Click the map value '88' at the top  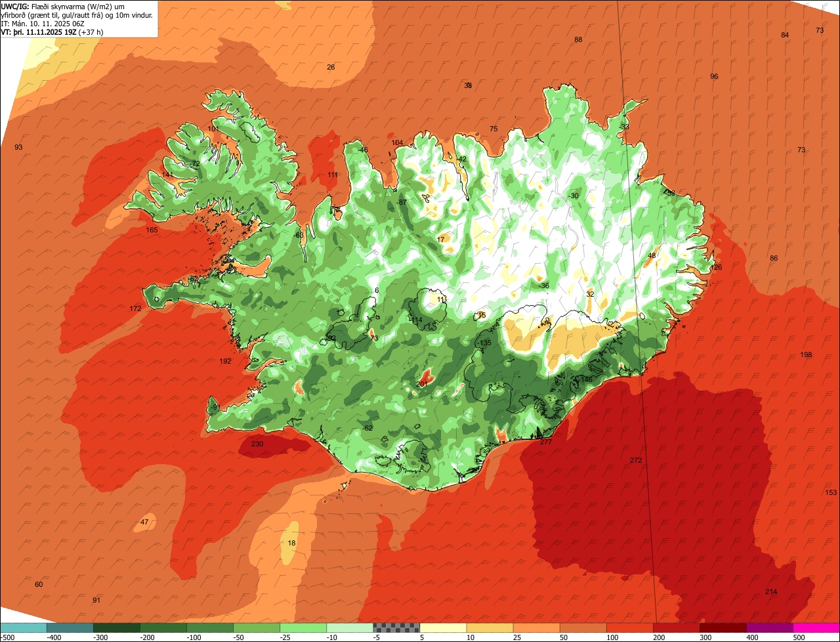click(578, 39)
